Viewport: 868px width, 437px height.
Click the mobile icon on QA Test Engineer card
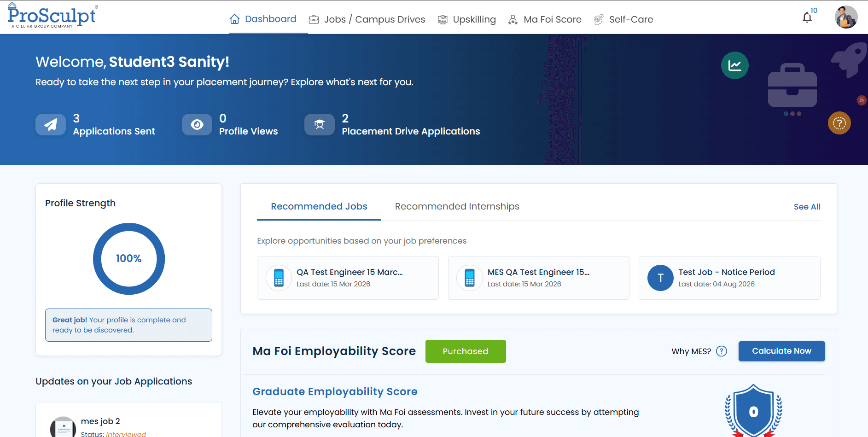pos(279,278)
